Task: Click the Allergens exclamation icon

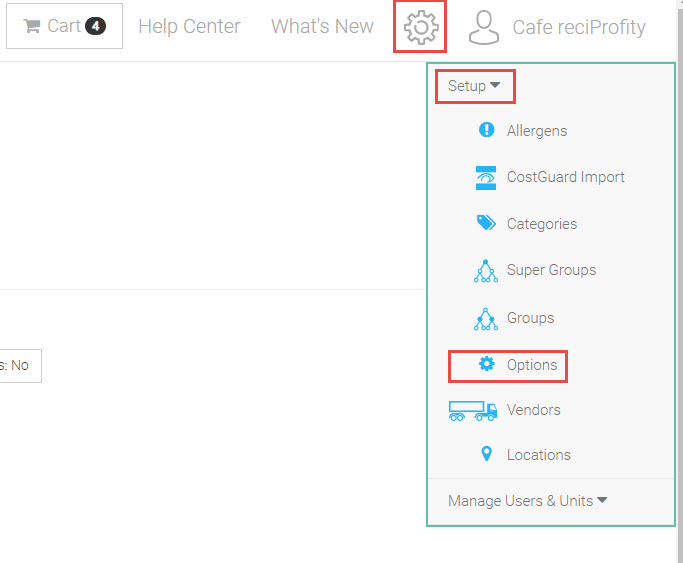Action: coord(487,130)
